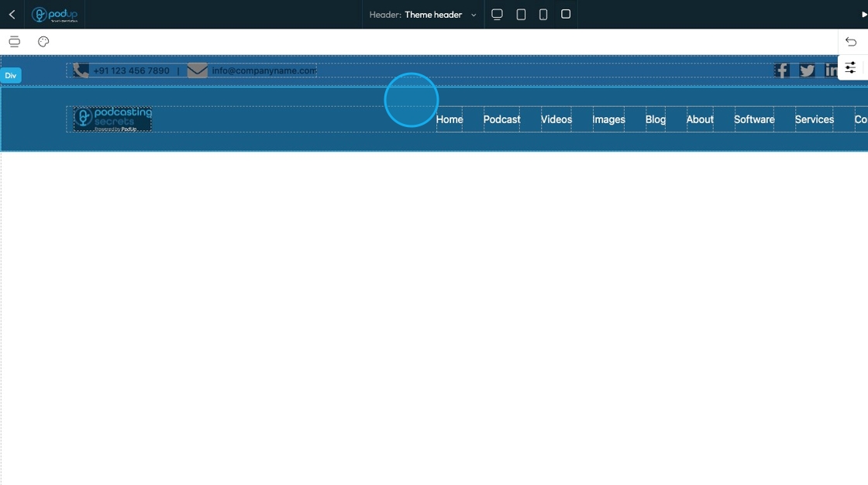Image resolution: width=868 pixels, height=485 pixels.
Task: Open the color palette theme icon
Action: (x=43, y=42)
